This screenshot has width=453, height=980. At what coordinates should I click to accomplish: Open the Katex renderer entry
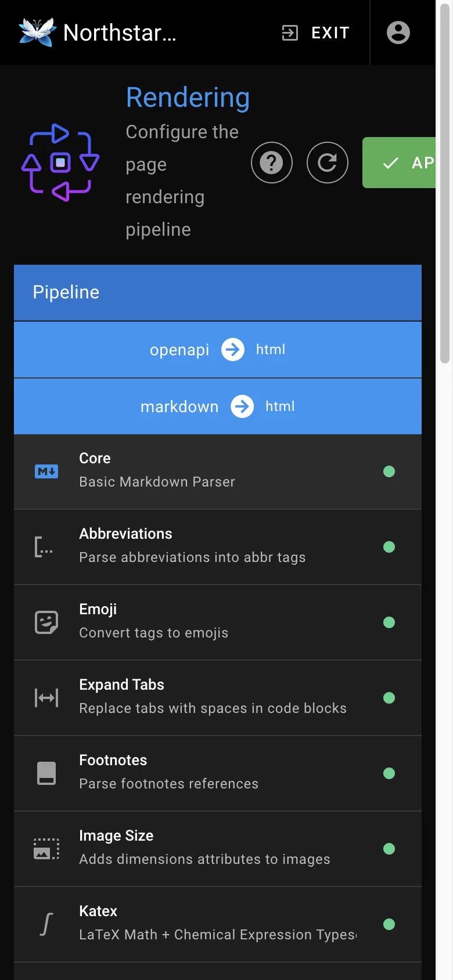218,924
